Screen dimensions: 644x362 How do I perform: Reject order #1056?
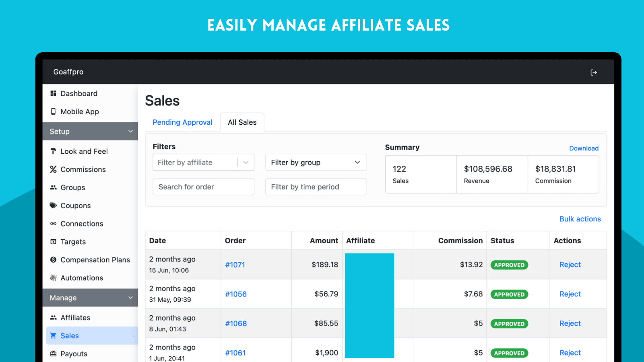(x=570, y=294)
